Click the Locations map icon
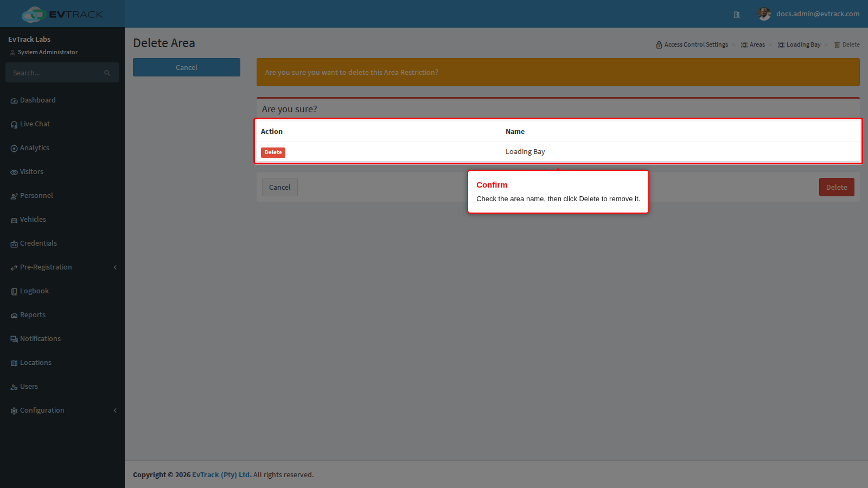The height and width of the screenshot is (488, 868). (14, 363)
